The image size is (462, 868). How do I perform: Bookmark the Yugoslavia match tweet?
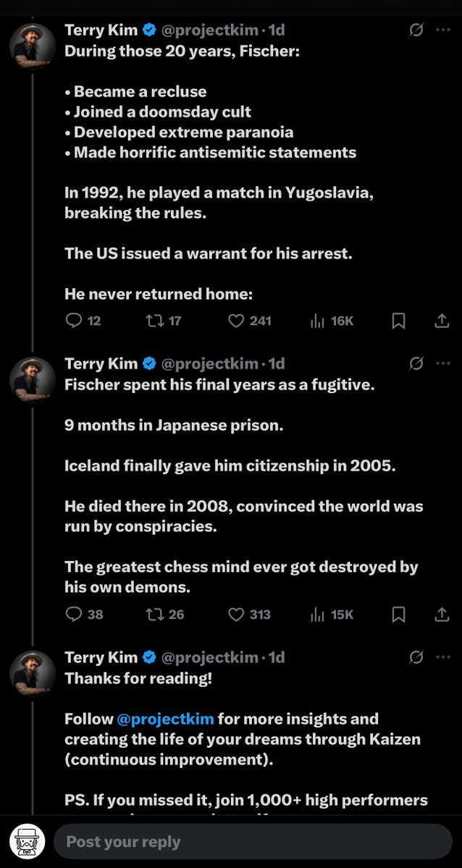[398, 321]
